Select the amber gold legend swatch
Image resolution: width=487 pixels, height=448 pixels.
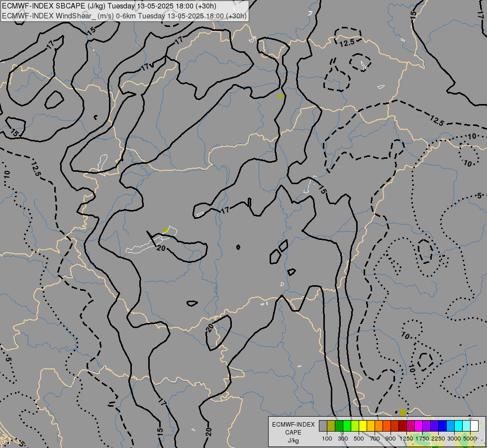[x=371, y=426]
